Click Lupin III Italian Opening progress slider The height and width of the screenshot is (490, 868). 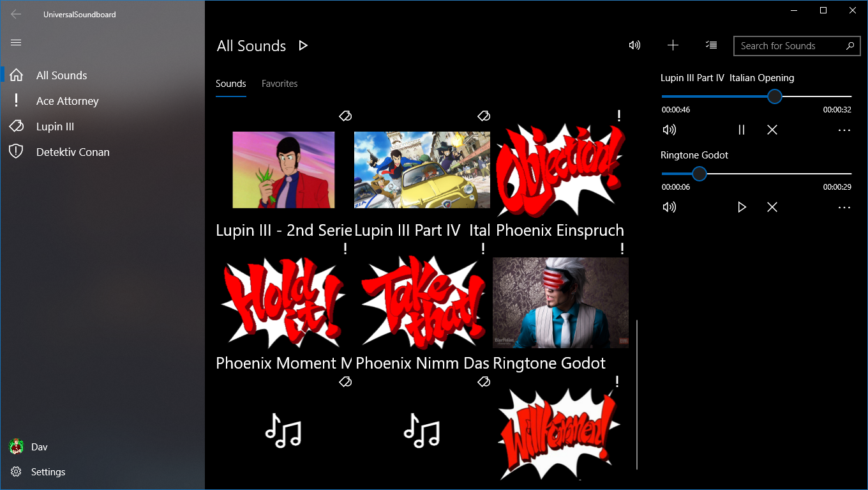[x=756, y=96]
